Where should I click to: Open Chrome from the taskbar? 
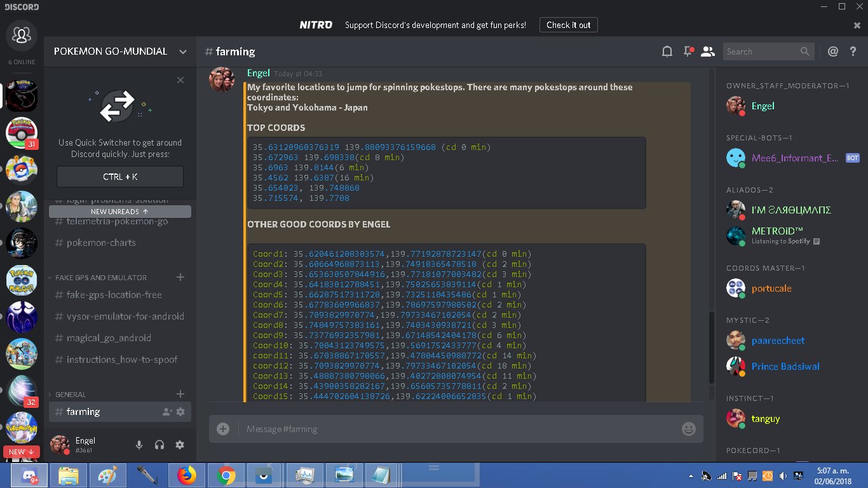[x=226, y=475]
